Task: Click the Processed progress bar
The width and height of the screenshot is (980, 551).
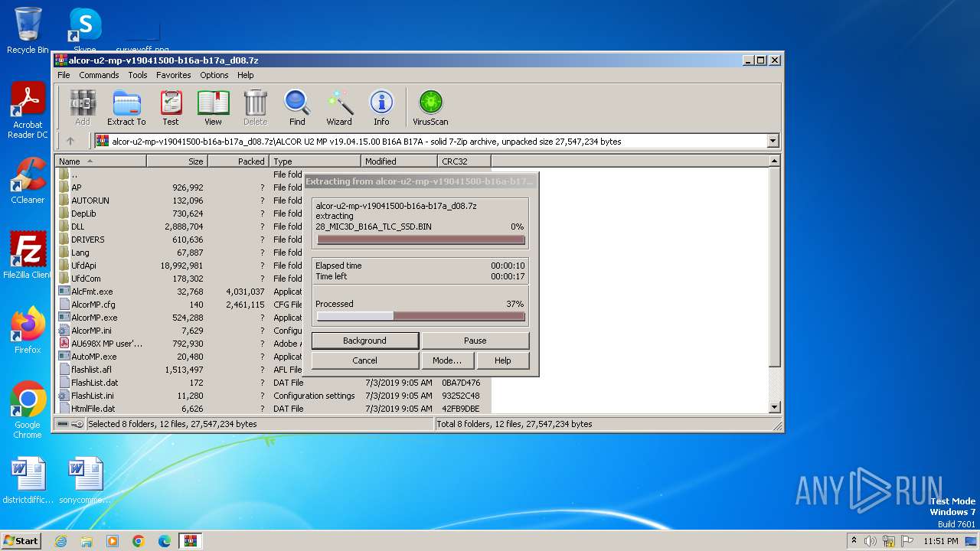Action: 421,316
